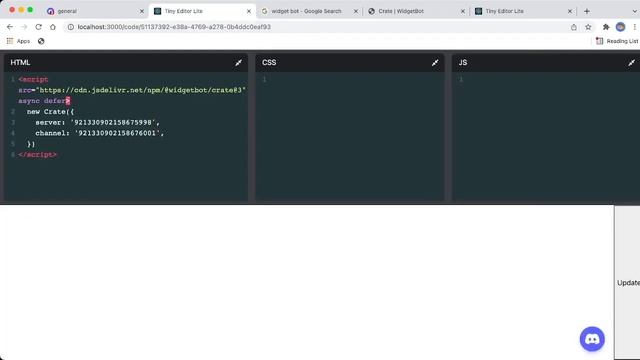This screenshot has width=640, height=360.
Task: Click the jsdelivr src URL string
Action: [x=142, y=90]
